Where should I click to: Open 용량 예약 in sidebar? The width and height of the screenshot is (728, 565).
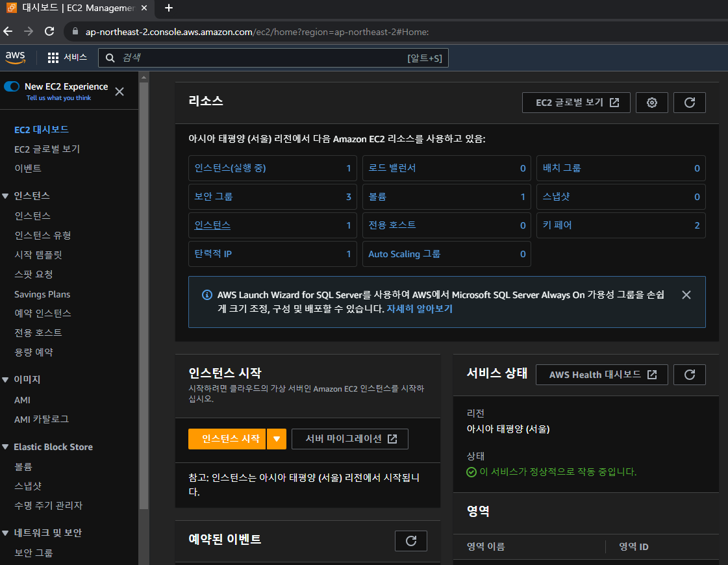pos(33,353)
